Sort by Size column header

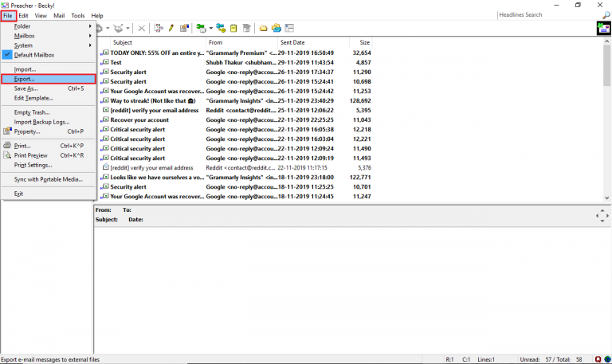pos(361,42)
